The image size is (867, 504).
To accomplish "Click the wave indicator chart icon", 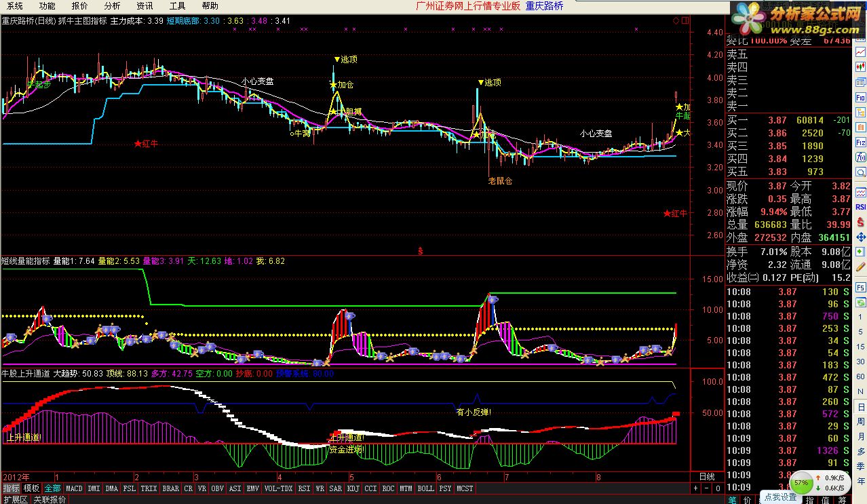I will point(860,193).
